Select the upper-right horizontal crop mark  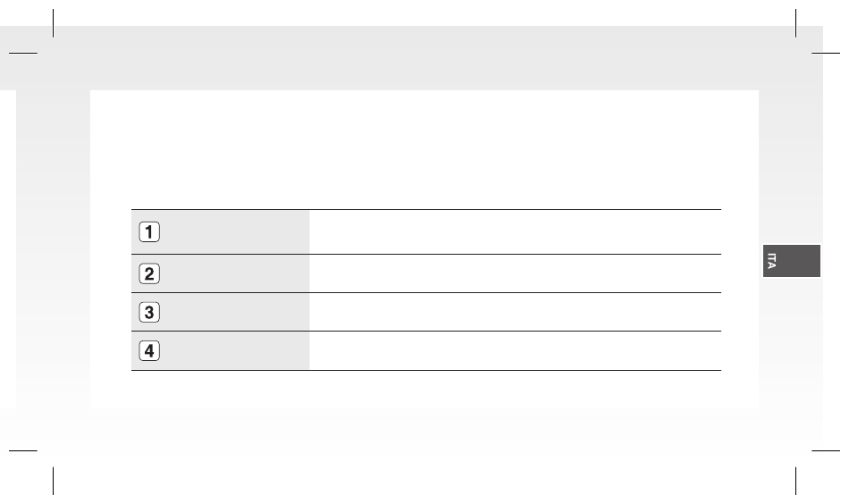(x=826, y=53)
